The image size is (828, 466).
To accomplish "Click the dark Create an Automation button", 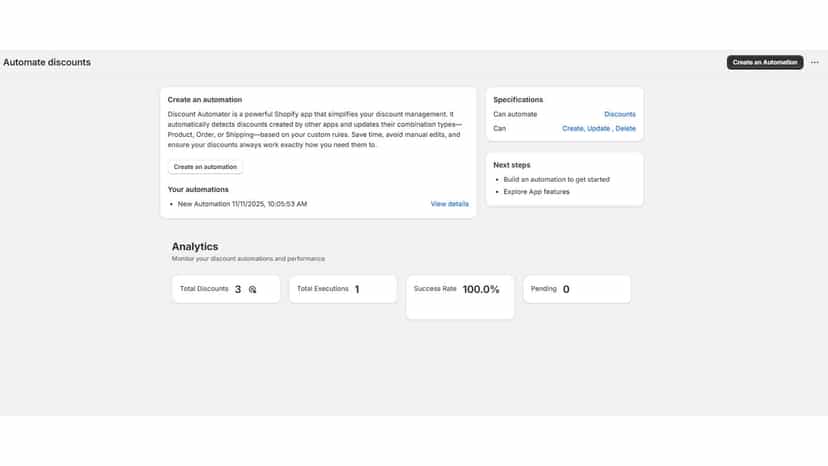I will pyautogui.click(x=765, y=62).
